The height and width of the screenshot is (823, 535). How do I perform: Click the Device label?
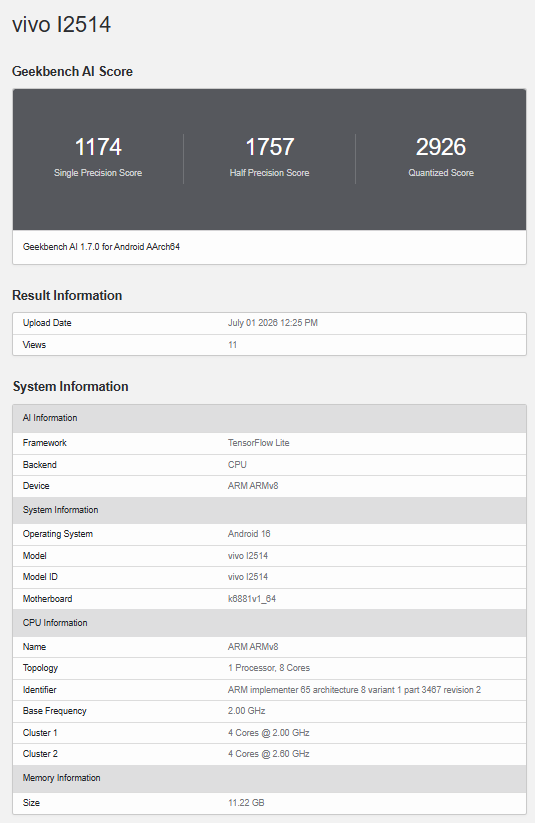36,486
